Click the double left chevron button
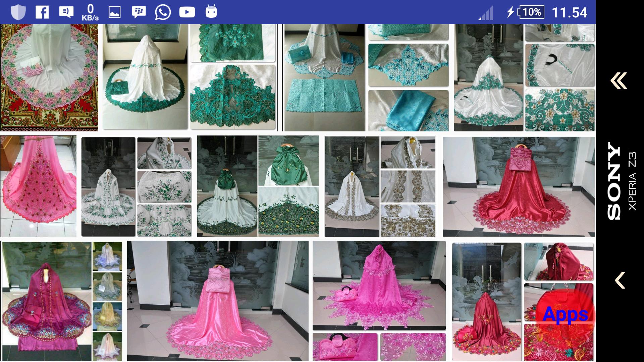The image size is (644, 362). coord(619,81)
